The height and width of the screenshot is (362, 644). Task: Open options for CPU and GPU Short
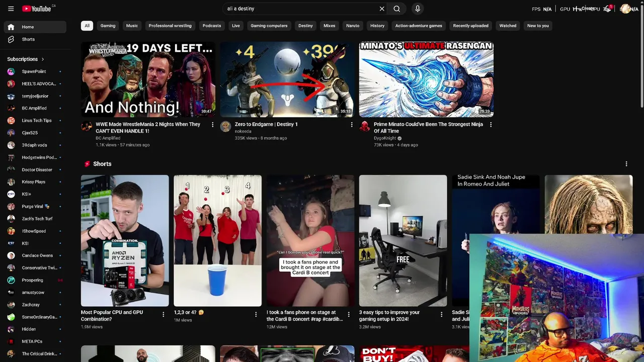click(163, 314)
